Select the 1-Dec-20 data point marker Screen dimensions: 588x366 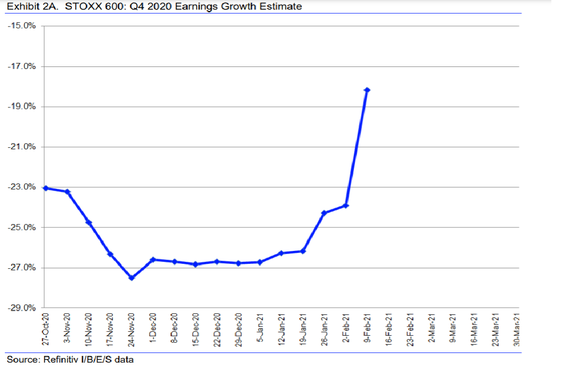pos(153,260)
